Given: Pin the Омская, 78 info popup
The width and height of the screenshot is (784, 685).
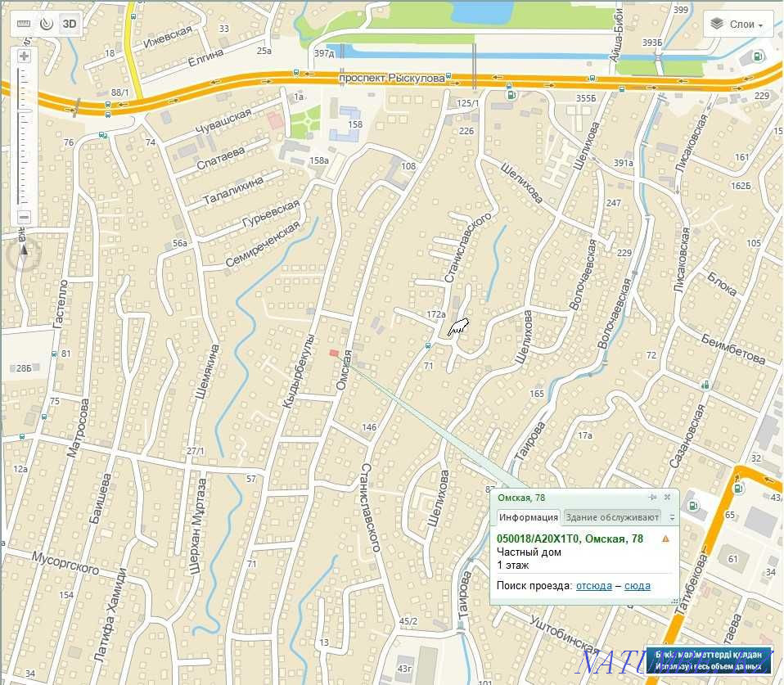Looking at the screenshot, I should click(652, 498).
